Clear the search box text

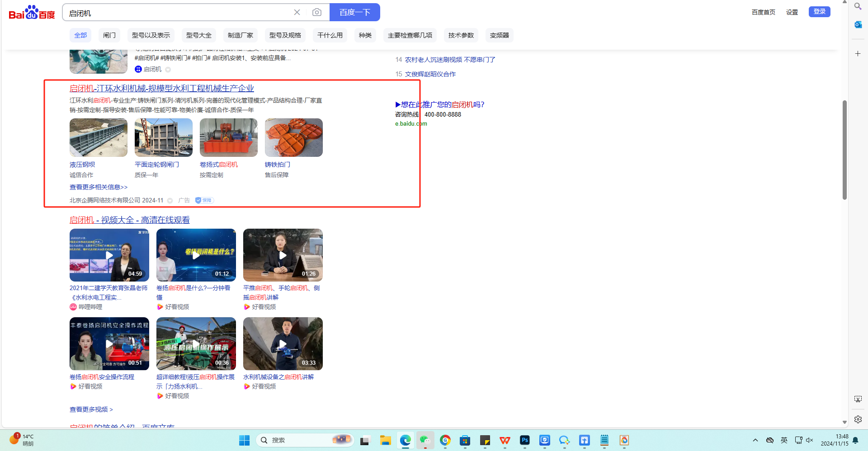pyautogui.click(x=297, y=12)
